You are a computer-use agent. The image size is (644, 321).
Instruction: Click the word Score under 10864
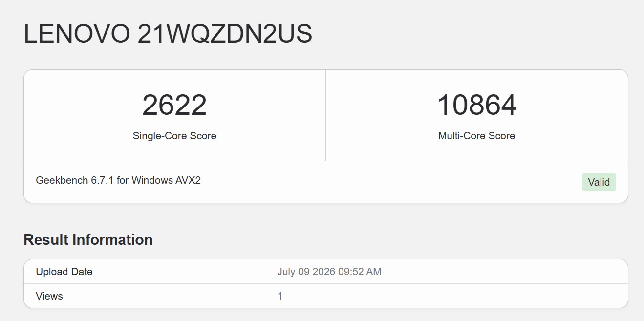tap(502, 136)
